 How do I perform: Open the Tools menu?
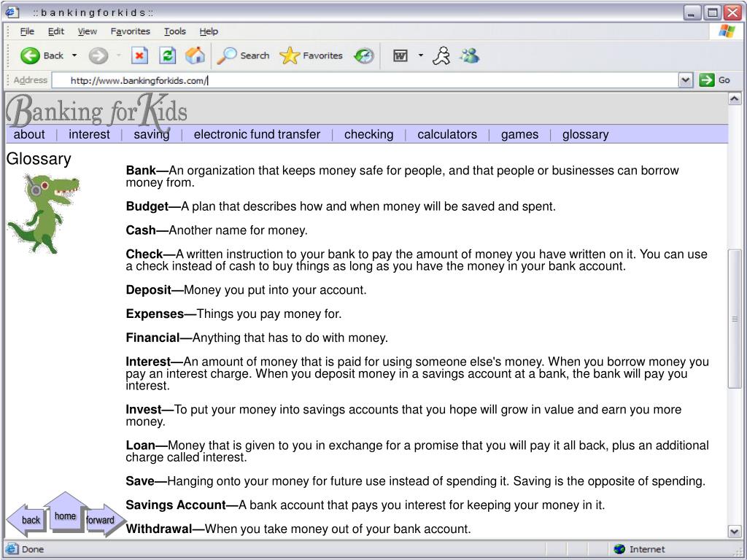(x=175, y=31)
